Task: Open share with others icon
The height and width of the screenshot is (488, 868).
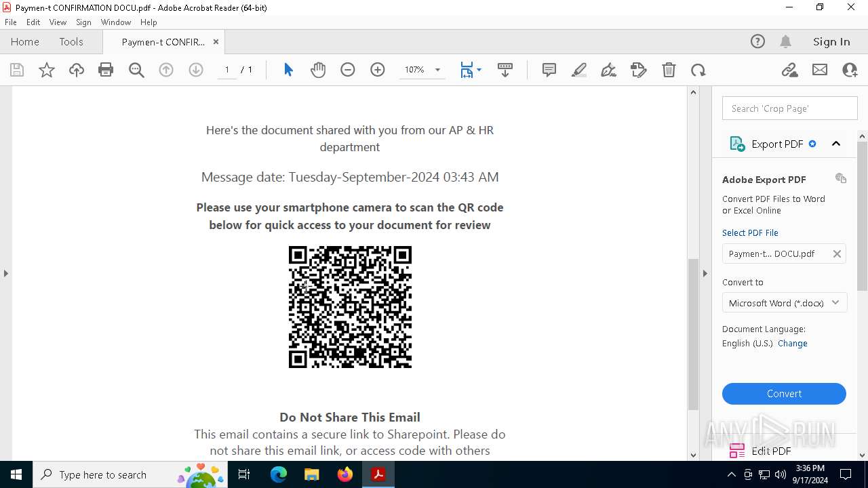Action: tap(850, 70)
